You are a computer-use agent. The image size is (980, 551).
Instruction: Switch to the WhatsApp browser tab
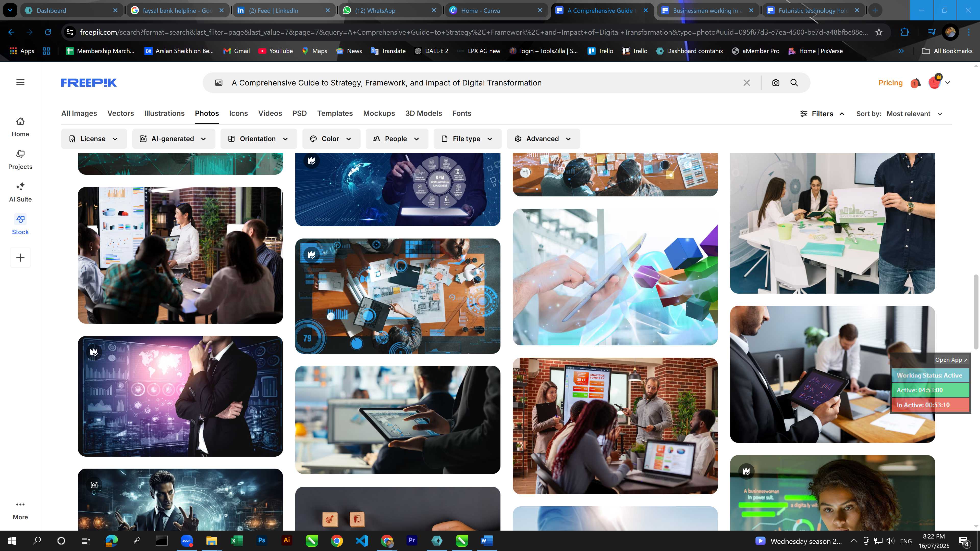coord(390,10)
